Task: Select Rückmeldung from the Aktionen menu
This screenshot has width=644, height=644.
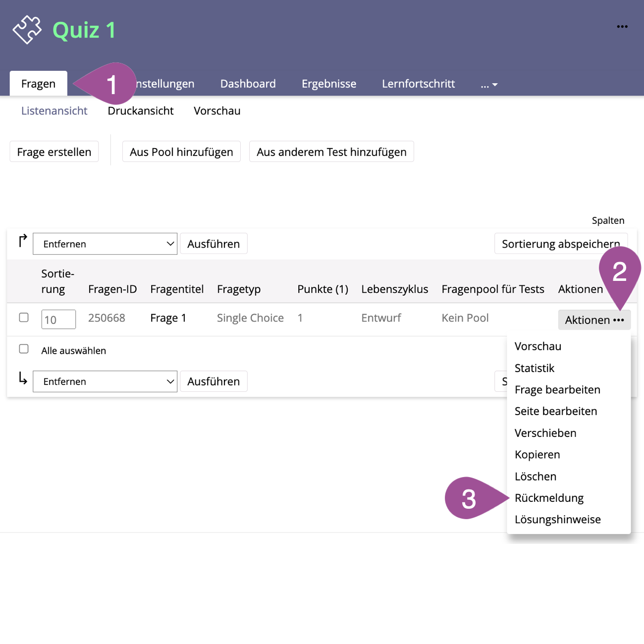Action: coord(549,498)
